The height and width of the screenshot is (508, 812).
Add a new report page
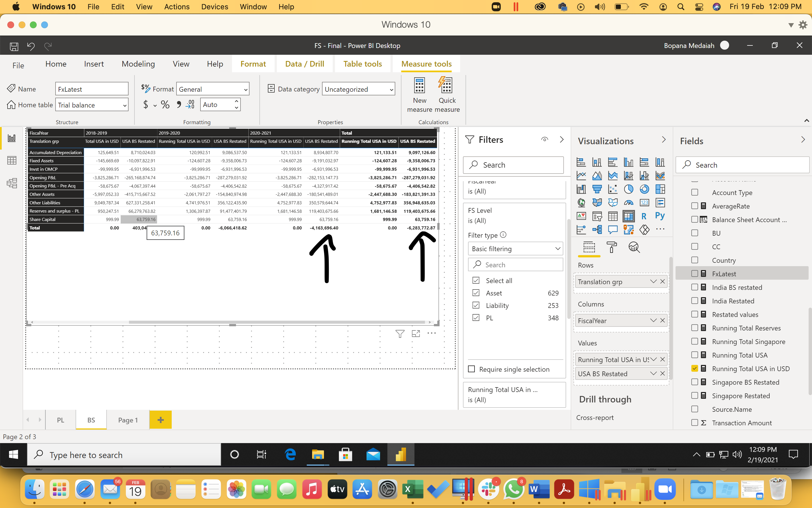(x=160, y=420)
